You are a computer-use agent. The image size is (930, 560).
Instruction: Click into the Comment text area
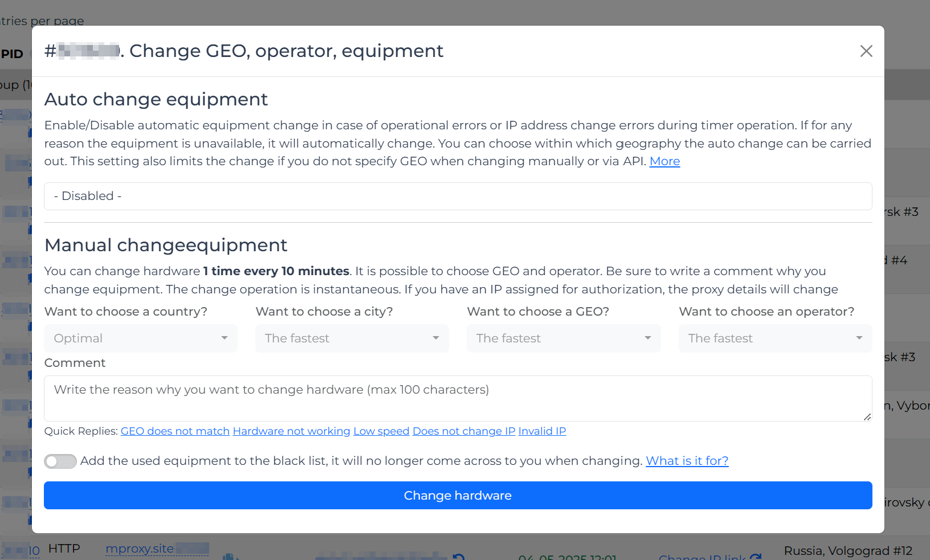click(x=458, y=398)
